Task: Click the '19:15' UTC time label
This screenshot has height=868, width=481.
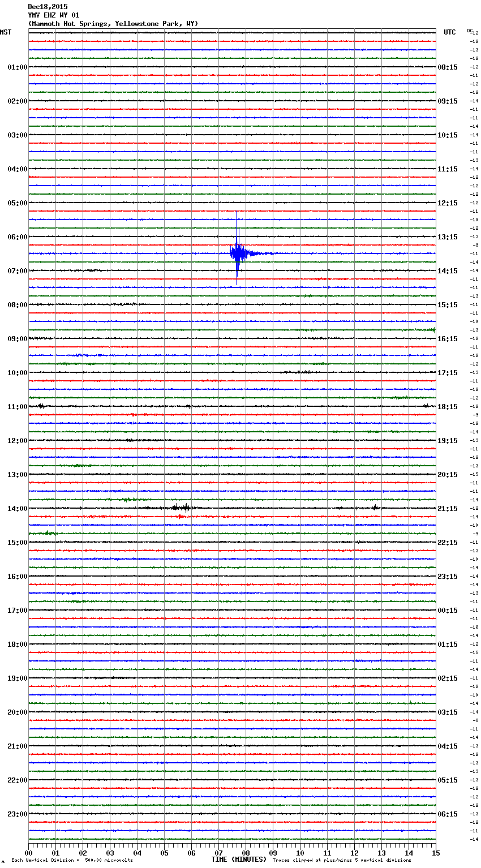Action: (448, 441)
